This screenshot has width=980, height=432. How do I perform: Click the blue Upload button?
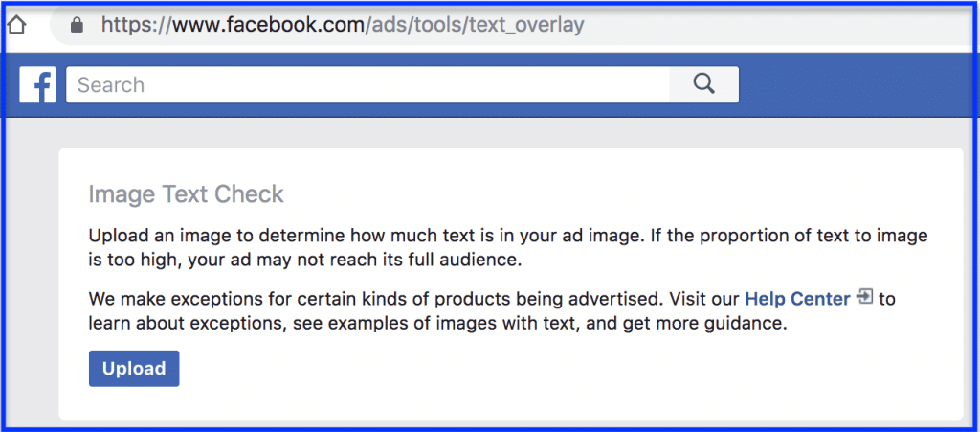pos(134,368)
